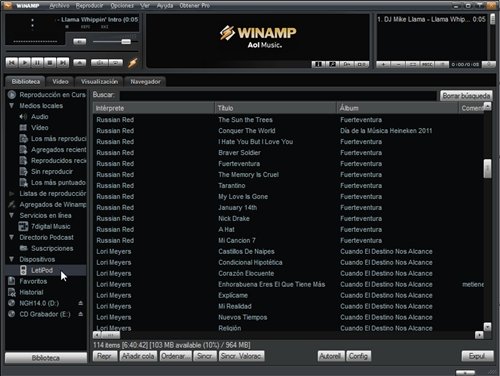Image resolution: width=500 pixels, height=376 pixels.
Task: Open the Reproducir menu
Action: click(89, 6)
